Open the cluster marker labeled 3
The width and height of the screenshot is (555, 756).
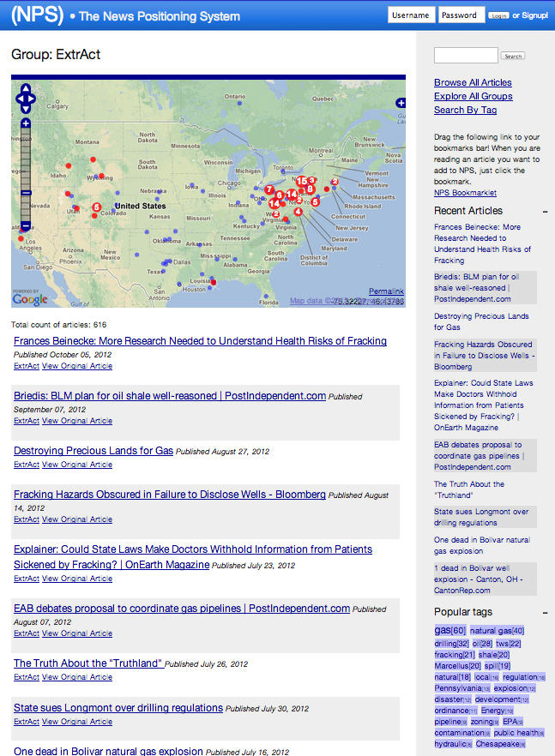311,180
